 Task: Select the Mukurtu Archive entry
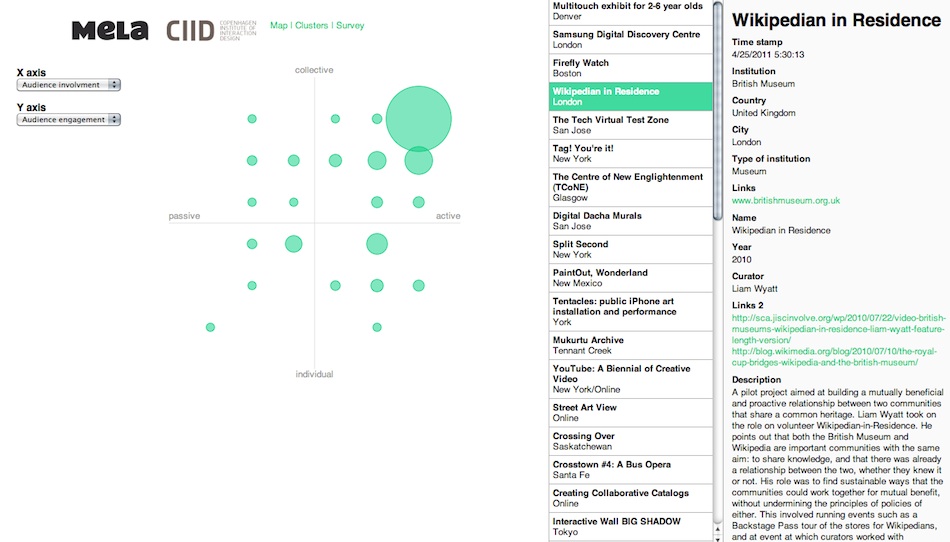click(x=631, y=345)
